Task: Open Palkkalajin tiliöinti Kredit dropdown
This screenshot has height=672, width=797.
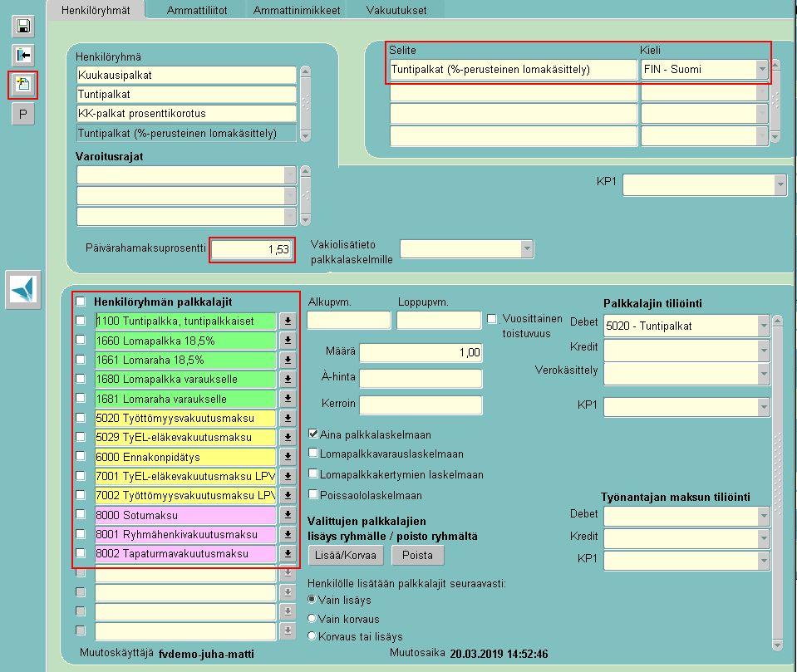Action: pos(764,351)
